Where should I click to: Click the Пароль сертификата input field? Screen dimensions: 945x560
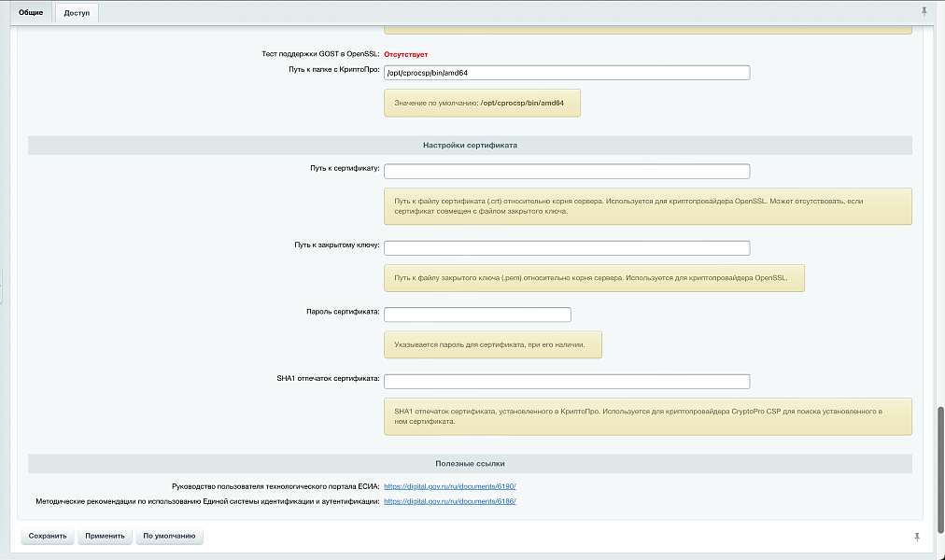point(477,315)
